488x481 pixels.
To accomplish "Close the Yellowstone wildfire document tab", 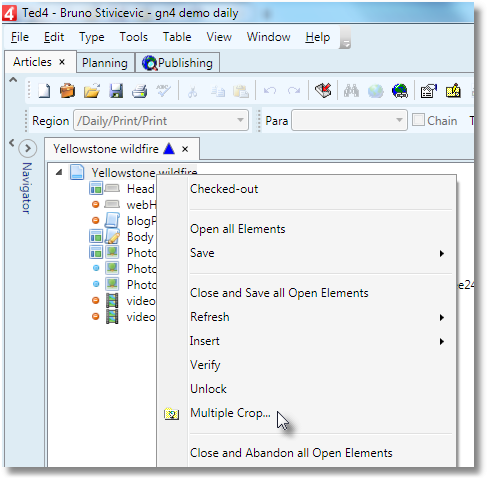I will tap(185, 149).
